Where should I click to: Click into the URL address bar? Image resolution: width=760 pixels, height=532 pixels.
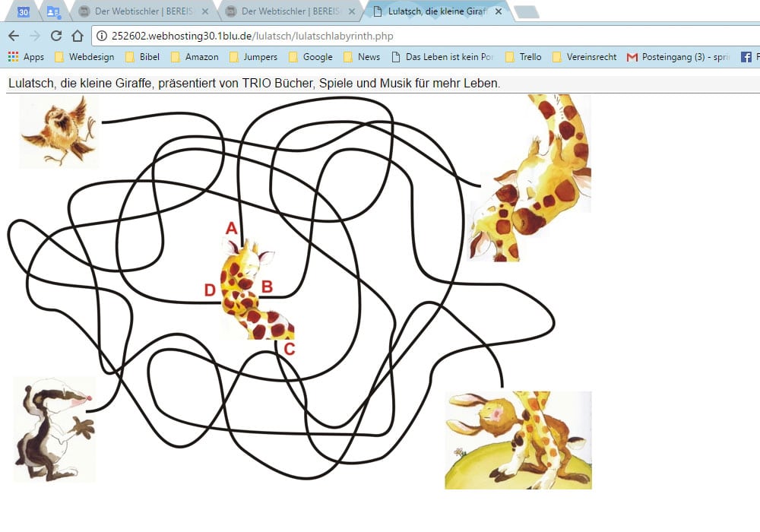[426, 36]
